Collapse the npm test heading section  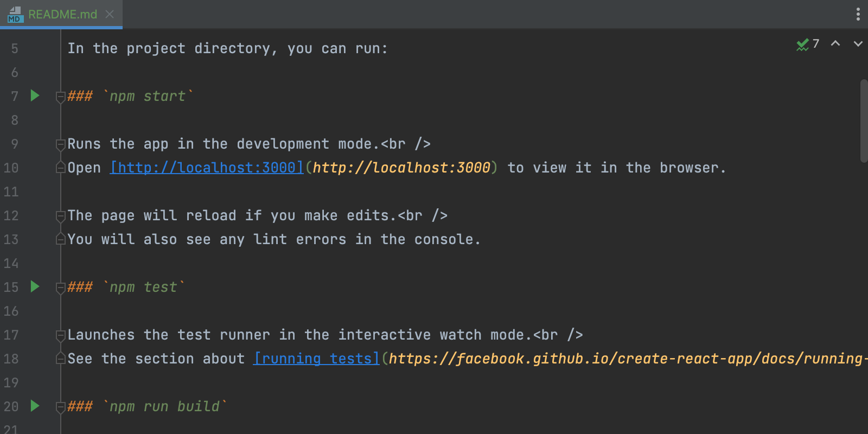click(x=61, y=288)
